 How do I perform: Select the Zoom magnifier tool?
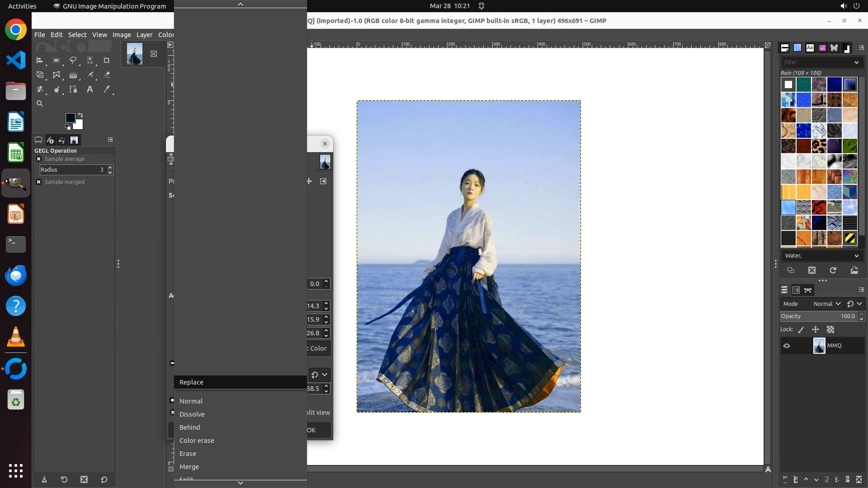tap(40, 103)
